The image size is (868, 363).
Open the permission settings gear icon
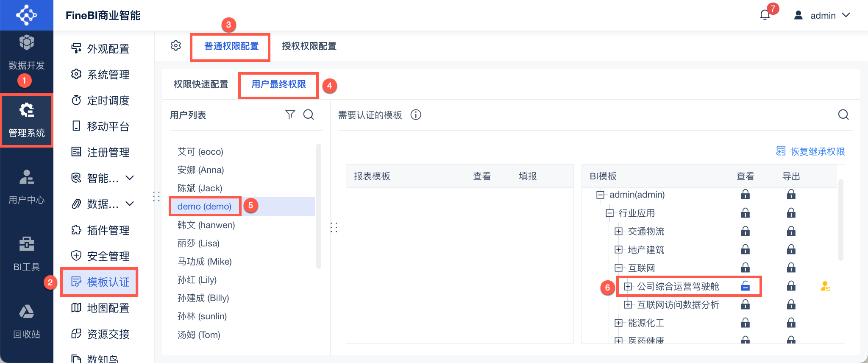click(x=176, y=46)
